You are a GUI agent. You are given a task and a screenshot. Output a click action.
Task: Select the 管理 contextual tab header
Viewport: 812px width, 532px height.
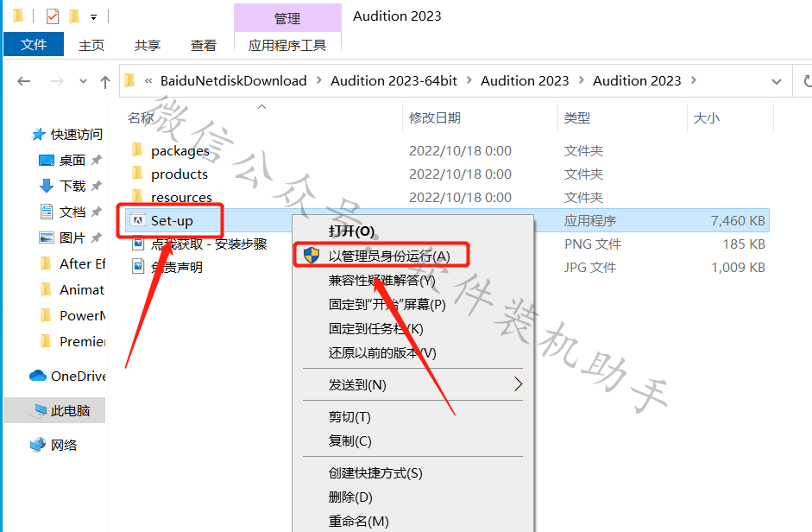pos(287,19)
